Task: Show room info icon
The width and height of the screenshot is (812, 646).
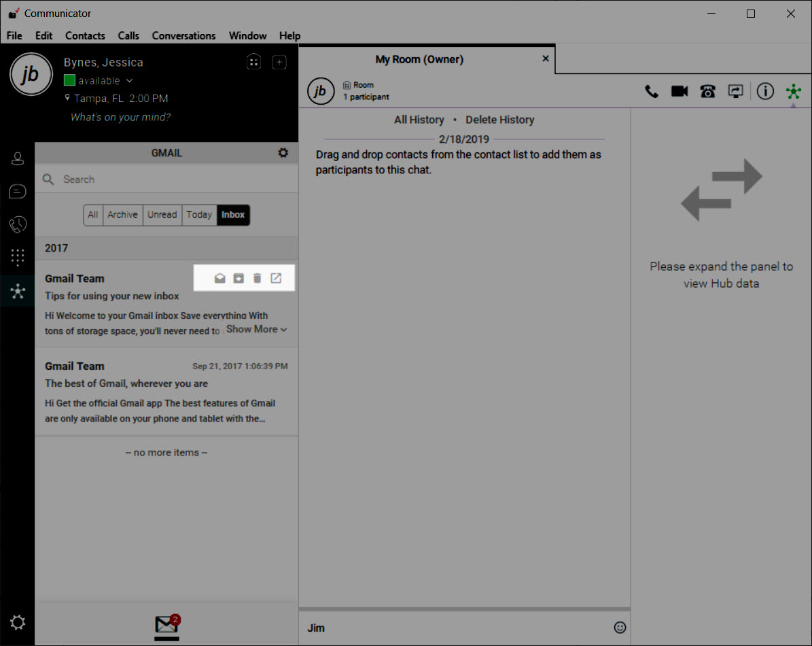Action: click(x=765, y=92)
